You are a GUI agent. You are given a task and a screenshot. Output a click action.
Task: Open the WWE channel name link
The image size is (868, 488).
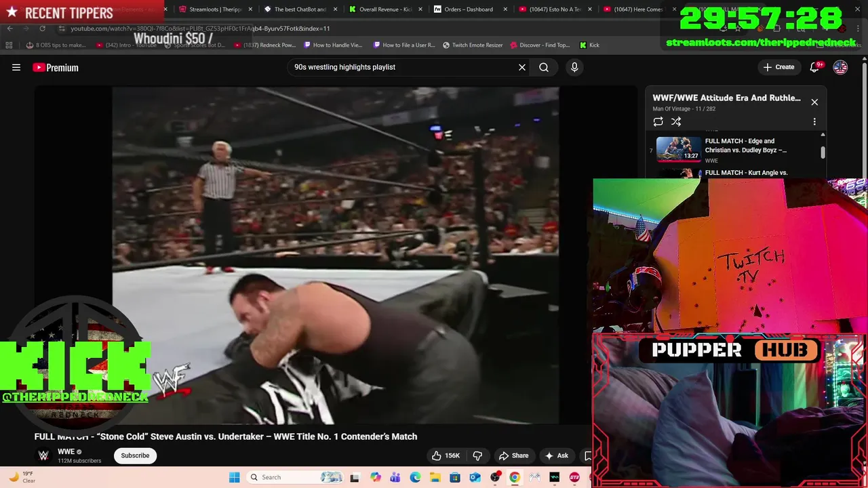tap(66, 451)
